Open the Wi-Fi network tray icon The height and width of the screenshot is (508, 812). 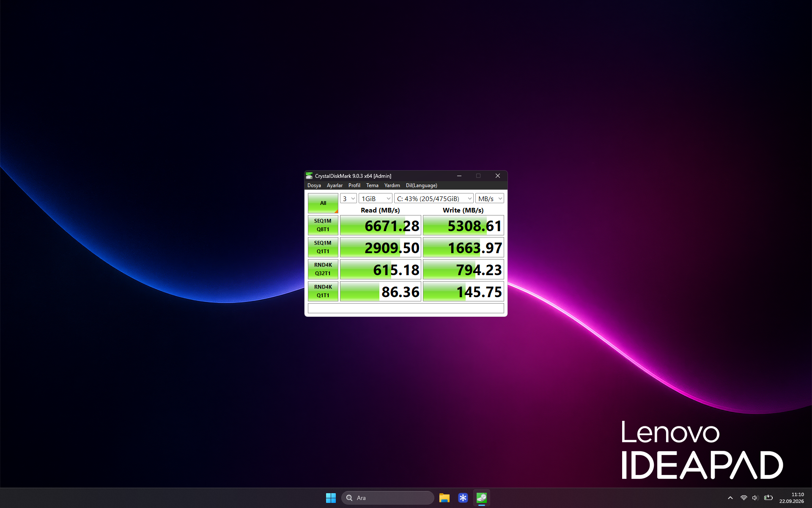[x=743, y=498]
